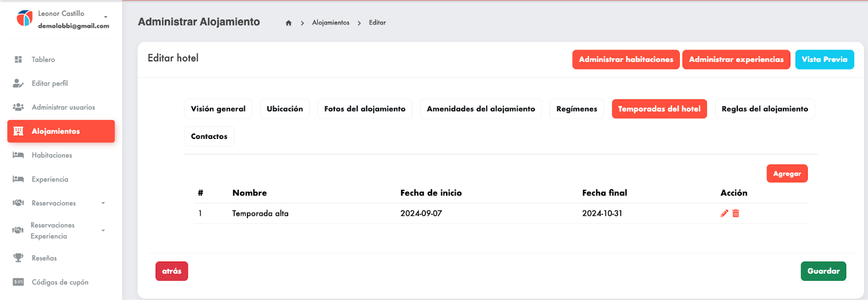This screenshot has height=300, width=868.
Task: Expand the Reservaciones Experiencia submenu arrow
Action: (103, 231)
